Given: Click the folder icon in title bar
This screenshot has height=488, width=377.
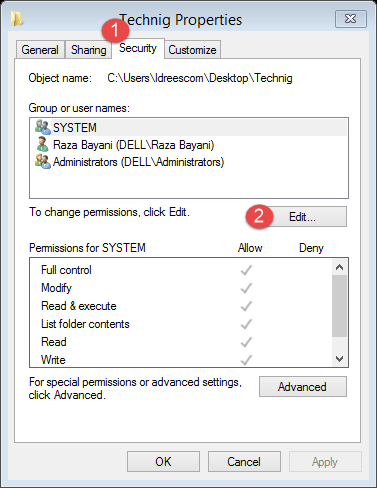Looking at the screenshot, I should point(17,19).
